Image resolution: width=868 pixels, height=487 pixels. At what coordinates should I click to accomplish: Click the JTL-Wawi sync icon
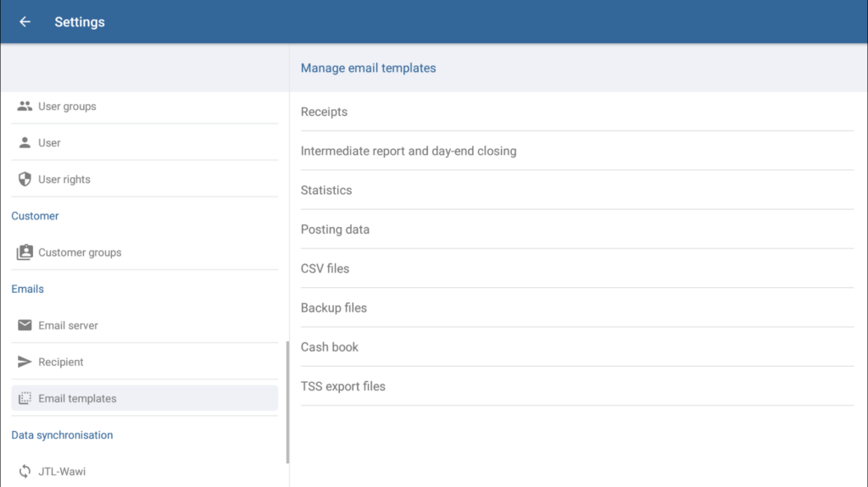tap(25, 471)
